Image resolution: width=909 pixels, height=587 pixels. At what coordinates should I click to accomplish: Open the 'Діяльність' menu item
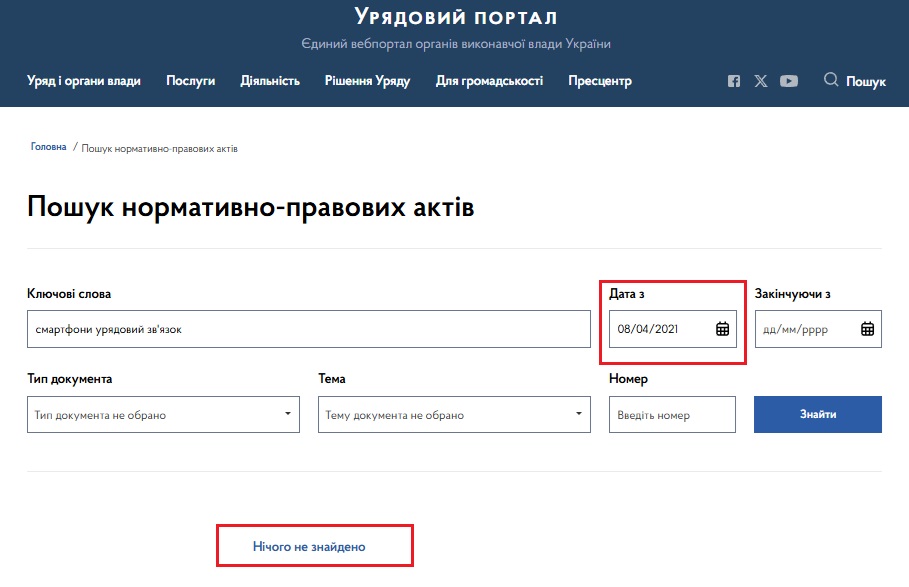pos(270,81)
